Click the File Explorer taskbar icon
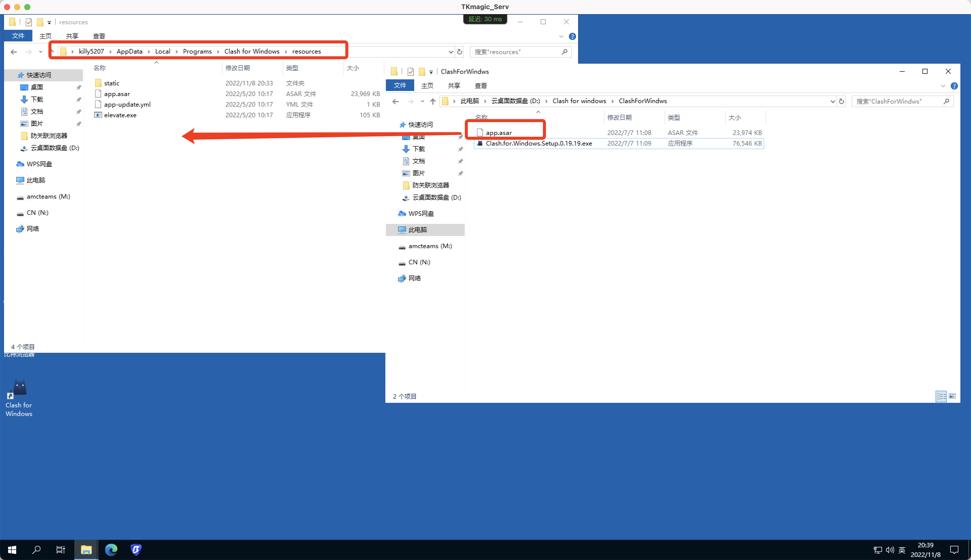The image size is (971, 560). 86,550
